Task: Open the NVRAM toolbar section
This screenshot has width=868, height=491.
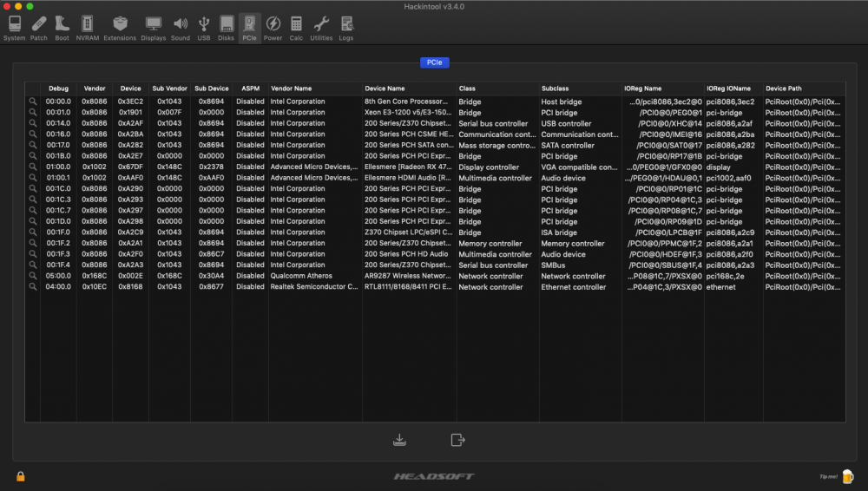Action: point(88,29)
